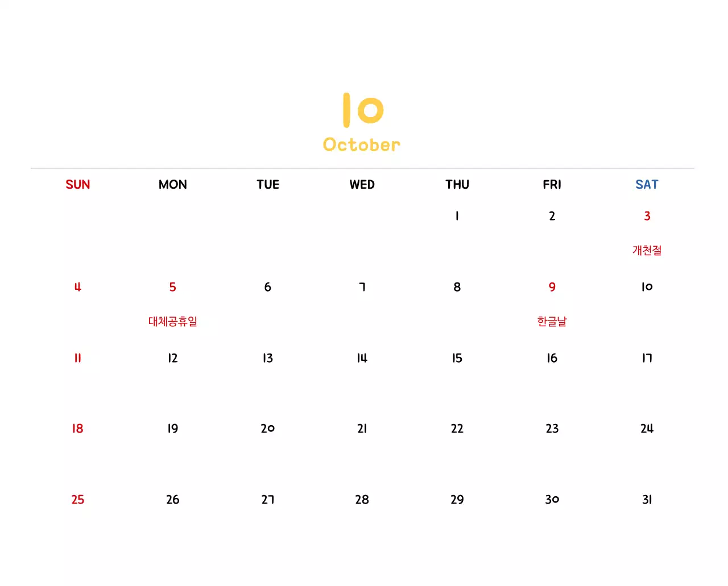This screenshot has width=728, height=586.
Task: Select the October title text
Action: [x=362, y=144]
